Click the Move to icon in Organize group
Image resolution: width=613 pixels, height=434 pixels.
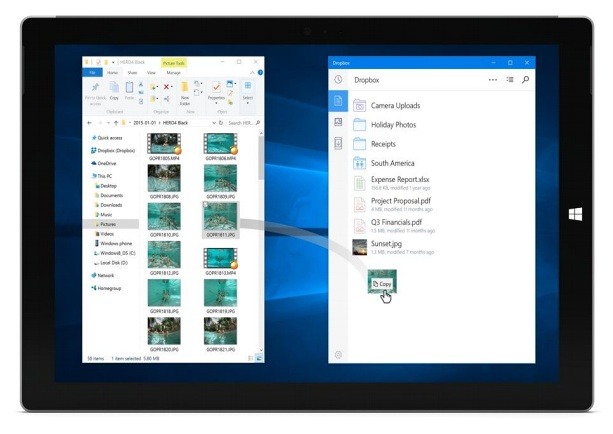pyautogui.click(x=153, y=87)
